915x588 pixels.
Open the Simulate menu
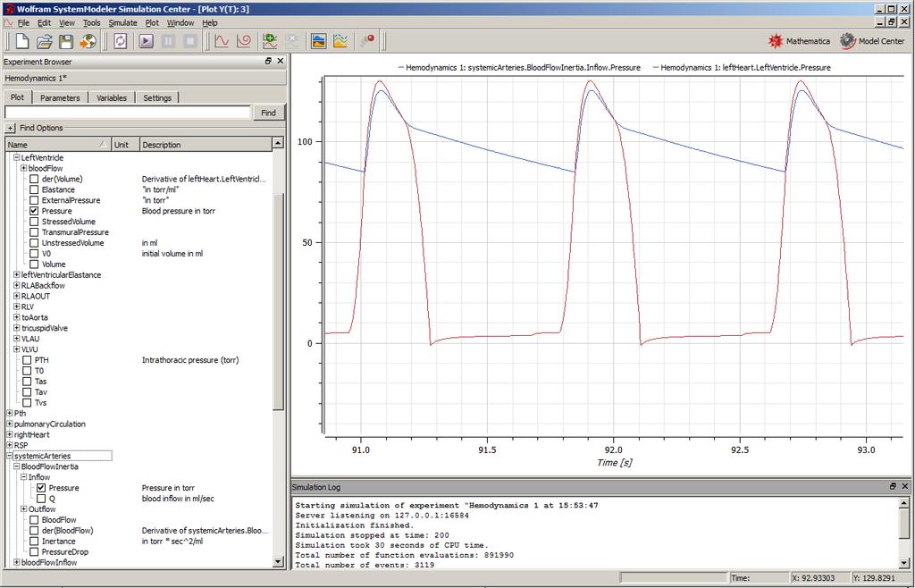coord(123,22)
